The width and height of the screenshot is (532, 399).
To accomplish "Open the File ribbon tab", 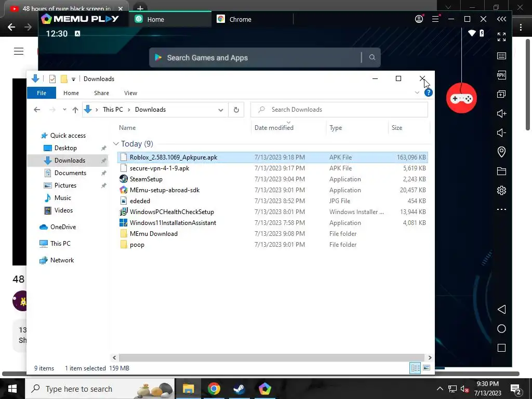I will pyautogui.click(x=42, y=93).
